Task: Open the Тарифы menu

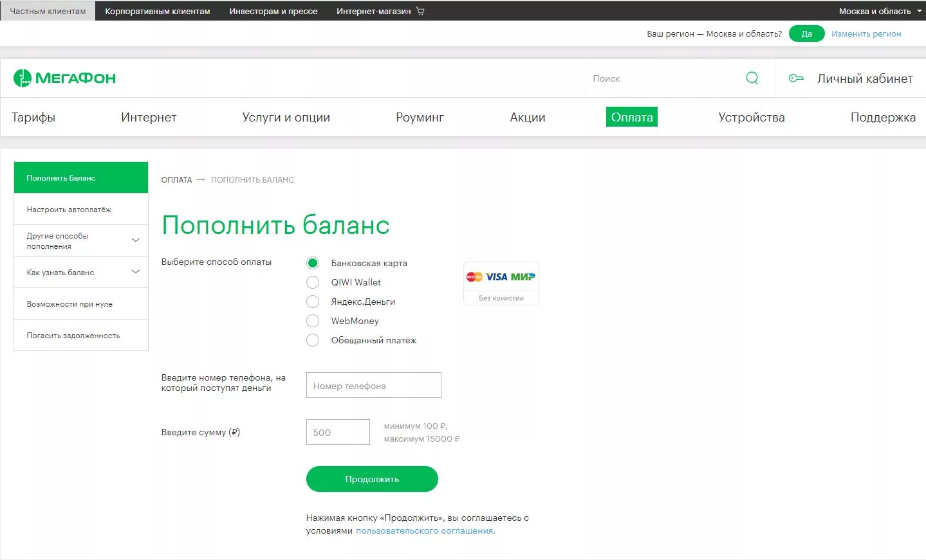Action: click(33, 117)
